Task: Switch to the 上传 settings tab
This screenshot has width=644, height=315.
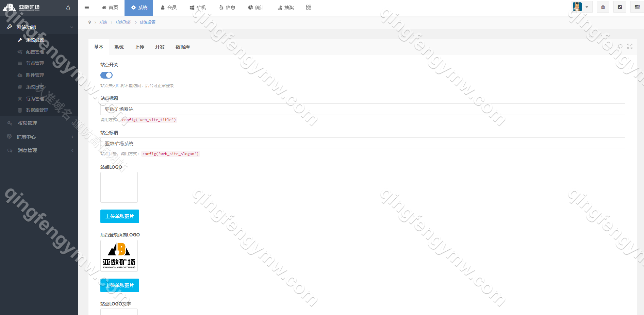Action: [x=139, y=47]
